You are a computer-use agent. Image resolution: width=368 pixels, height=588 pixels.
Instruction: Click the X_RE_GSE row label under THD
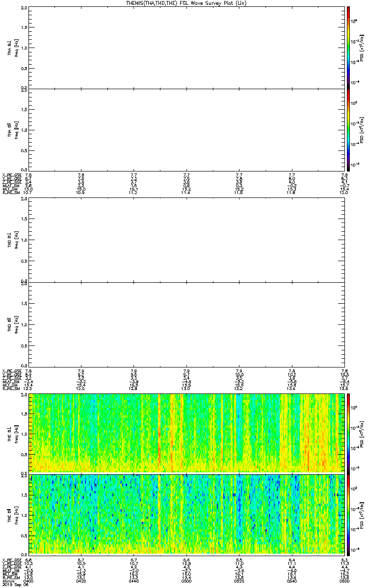[x=11, y=371]
